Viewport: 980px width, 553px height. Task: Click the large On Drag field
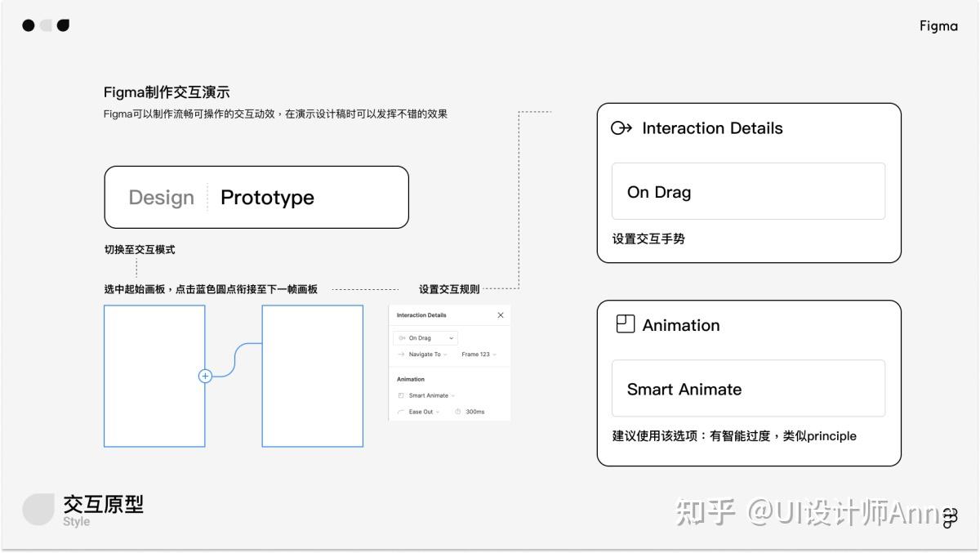coord(748,191)
